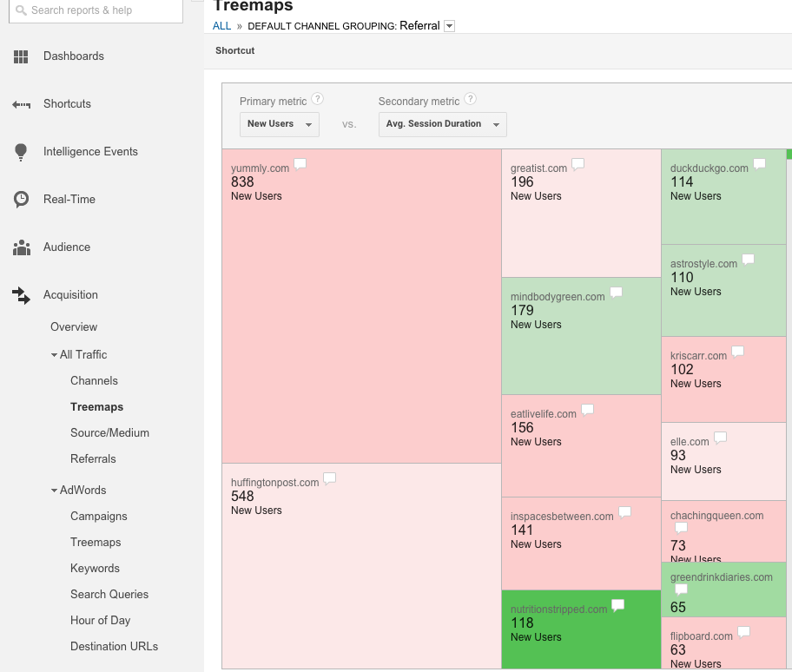Open the annotation icon on greatist.com tile
The height and width of the screenshot is (672, 792).
pos(578,162)
